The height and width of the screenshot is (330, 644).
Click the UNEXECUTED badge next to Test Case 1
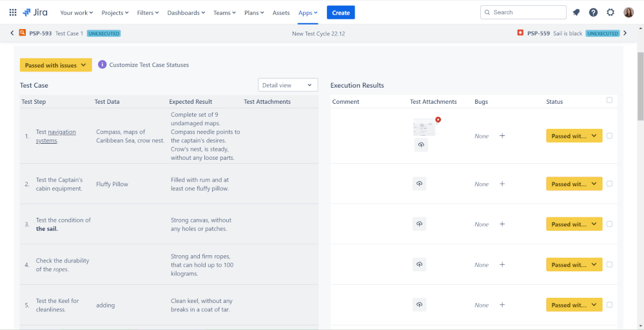pyautogui.click(x=104, y=34)
